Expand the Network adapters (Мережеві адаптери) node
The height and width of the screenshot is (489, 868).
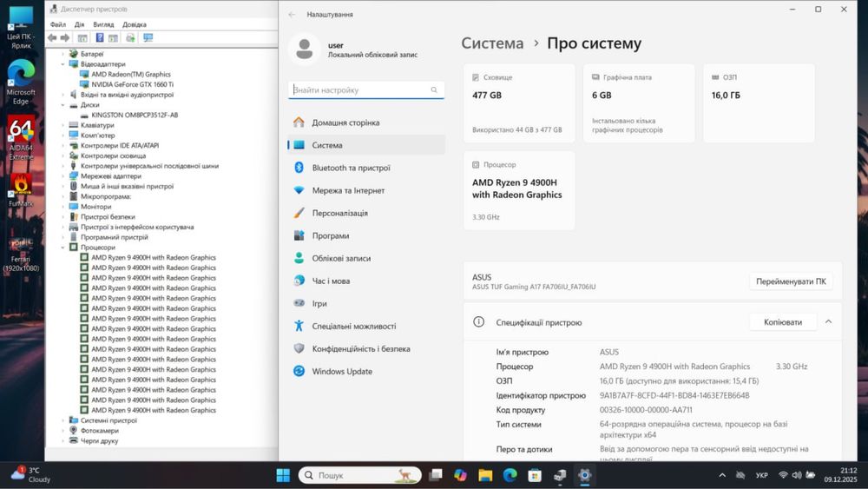click(62, 176)
